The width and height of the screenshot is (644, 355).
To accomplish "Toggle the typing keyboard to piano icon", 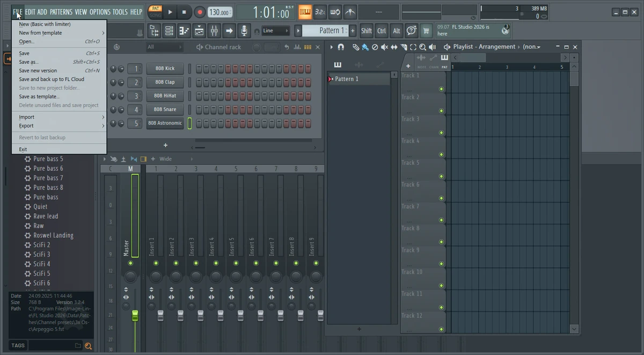I will 305,12.
